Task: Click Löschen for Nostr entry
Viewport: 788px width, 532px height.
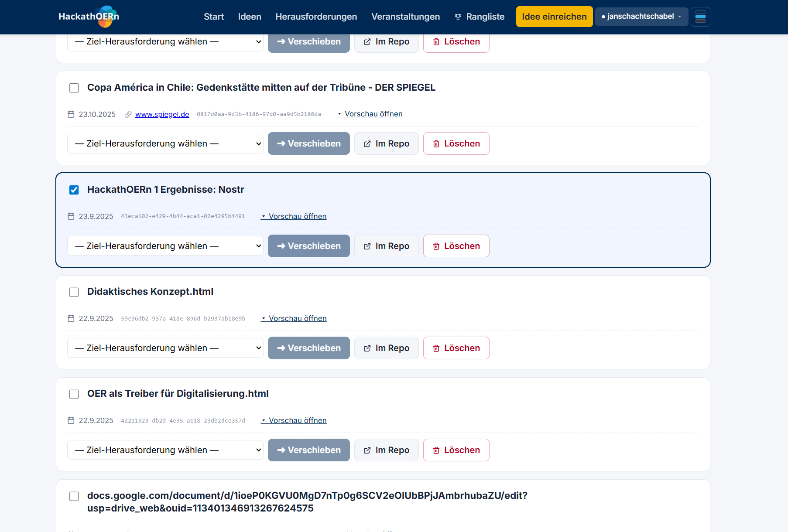Action: [456, 246]
